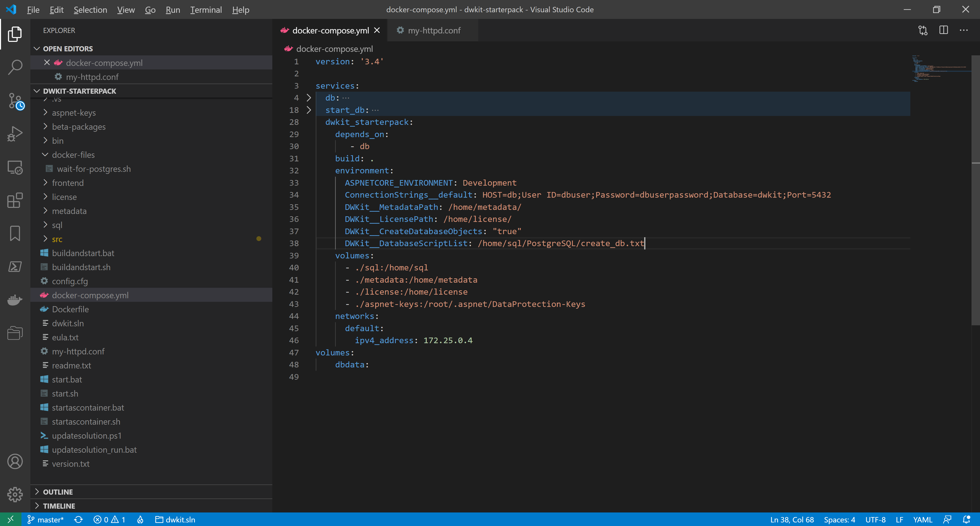This screenshot has height=526, width=980.
Task: Close the docker-compose.yml tab
Action: 377,30
